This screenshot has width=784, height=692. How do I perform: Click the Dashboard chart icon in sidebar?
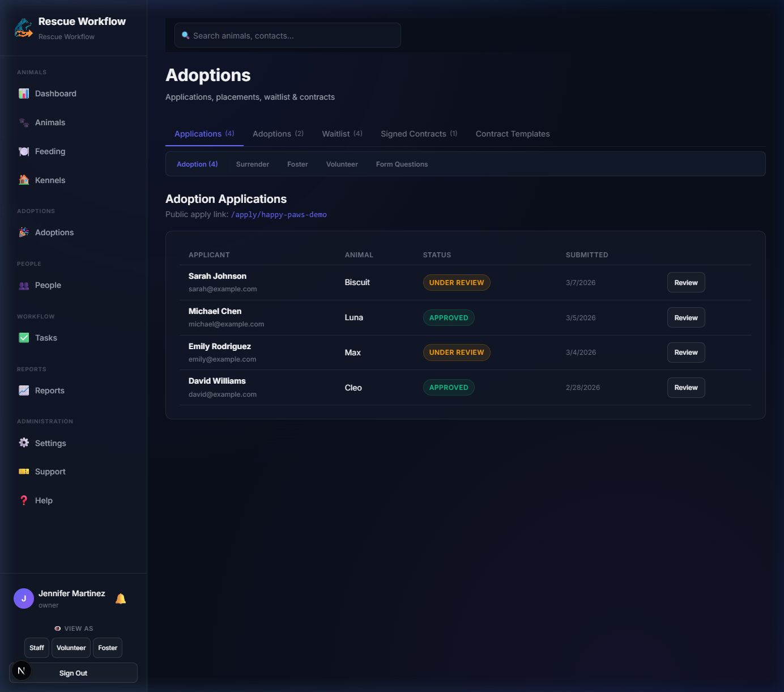pos(24,94)
